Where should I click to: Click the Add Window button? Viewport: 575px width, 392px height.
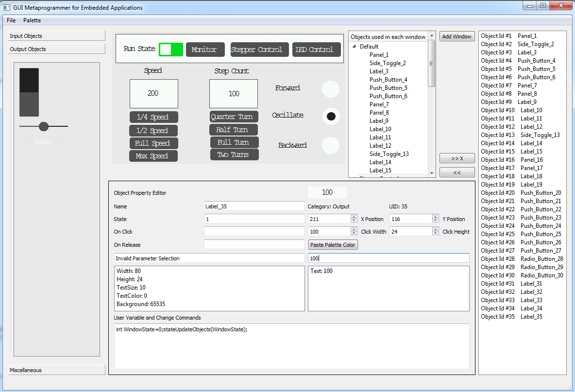tap(457, 36)
